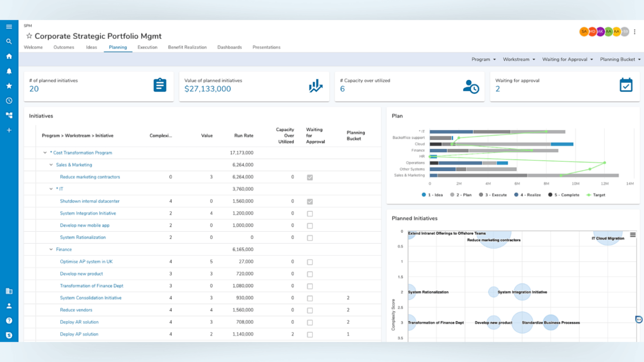Star the Corporate Strategic Portfolio Mgmt title
644x362 pixels.
[x=29, y=36]
